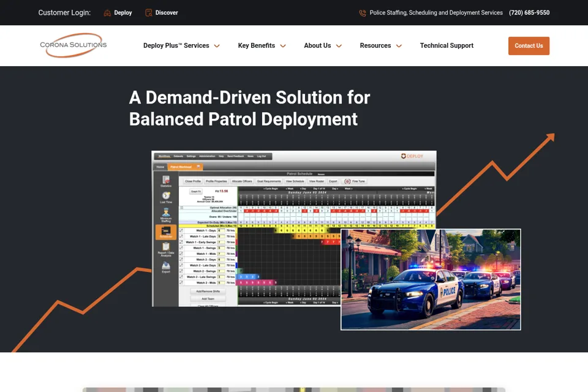This screenshot has width=588, height=392.
Task: Click the Discover search icon
Action: pyautogui.click(x=148, y=13)
